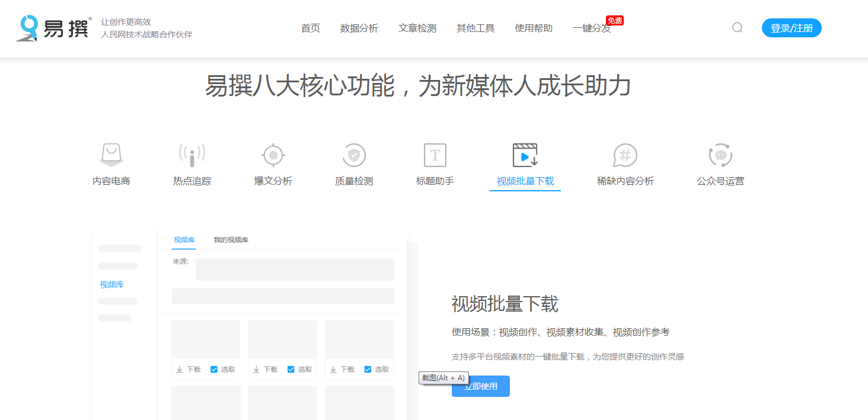This screenshot has height=420, width=868.
Task: Click the 让创作更高效 slogan
Action: pos(126,22)
